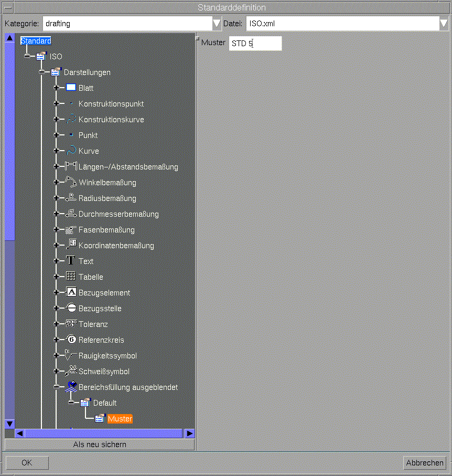Click the ISO node icon

41,56
